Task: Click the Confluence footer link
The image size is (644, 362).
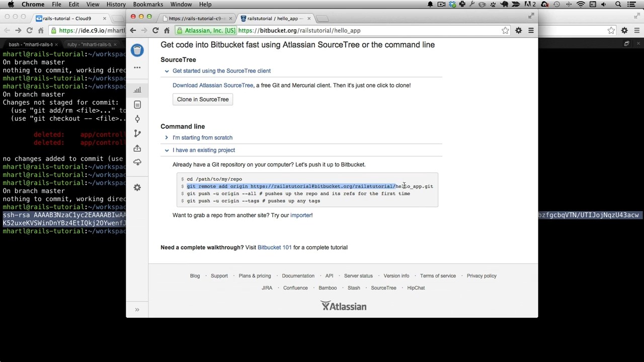Action: (295, 288)
